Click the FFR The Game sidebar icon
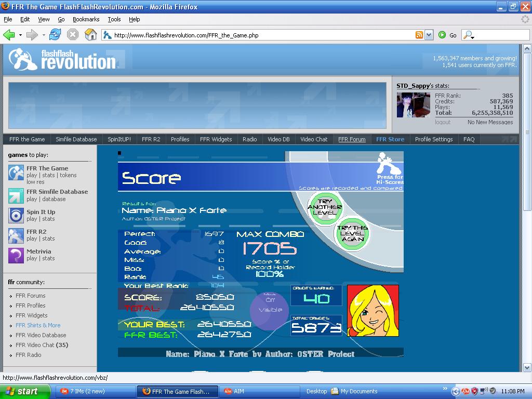Image resolution: width=532 pixels, height=399 pixels. coord(16,172)
